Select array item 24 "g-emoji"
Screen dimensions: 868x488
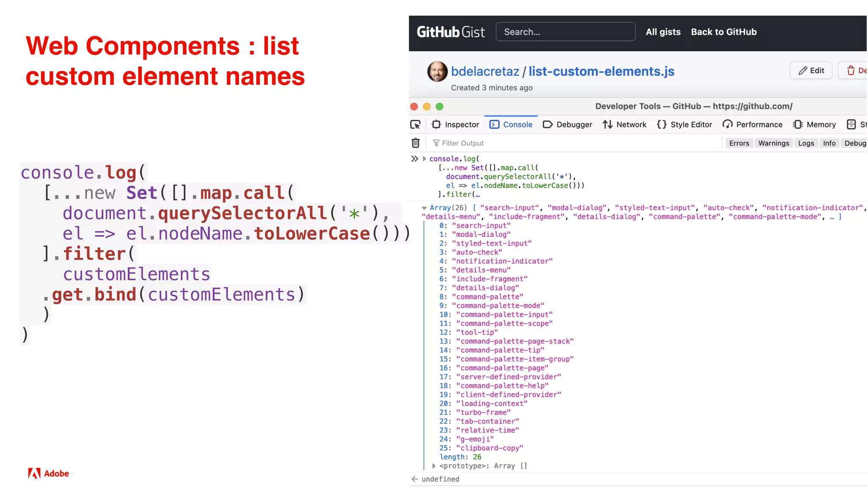(x=466, y=439)
